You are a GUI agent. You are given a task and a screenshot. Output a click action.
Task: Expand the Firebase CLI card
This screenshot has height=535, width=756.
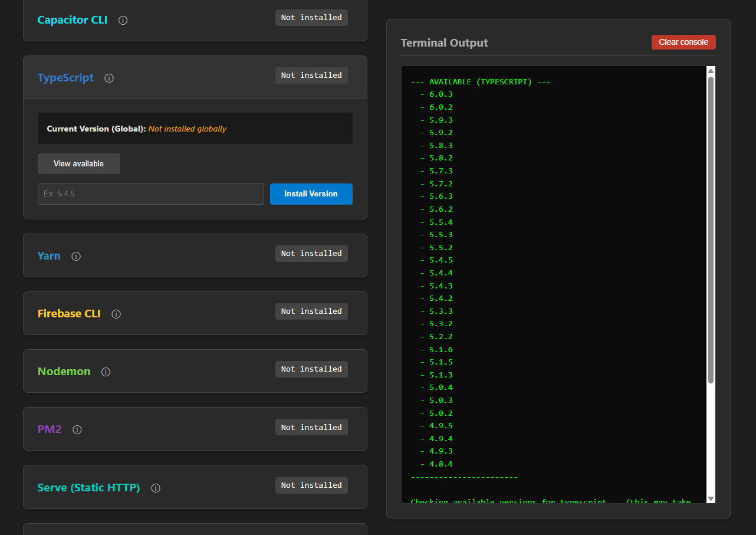click(x=195, y=313)
